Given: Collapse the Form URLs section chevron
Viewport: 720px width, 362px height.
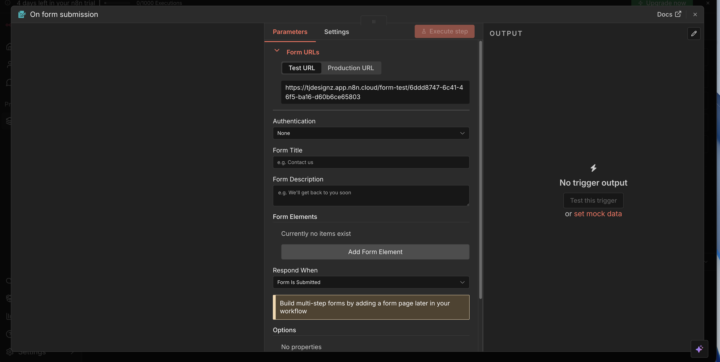Looking at the screenshot, I should click(x=276, y=51).
